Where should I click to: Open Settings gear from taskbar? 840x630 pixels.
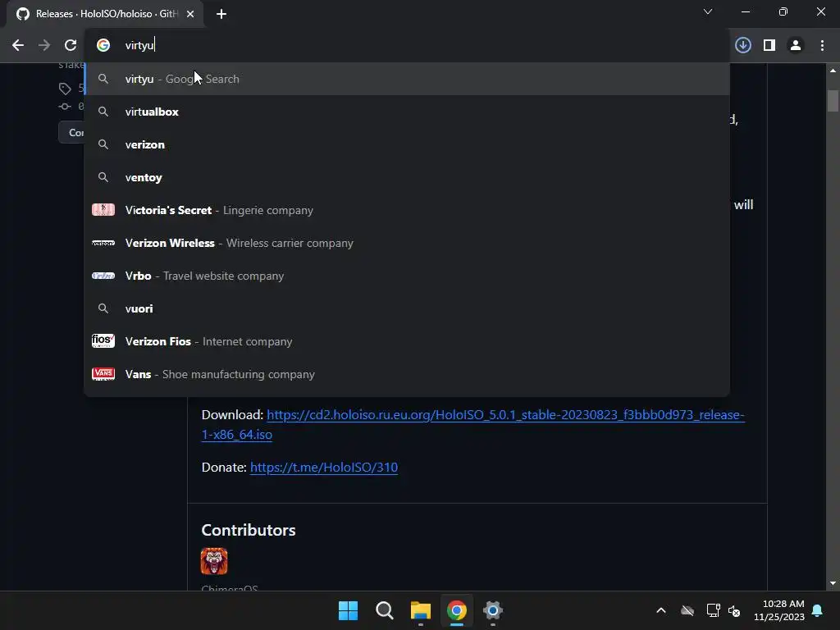[x=493, y=610]
